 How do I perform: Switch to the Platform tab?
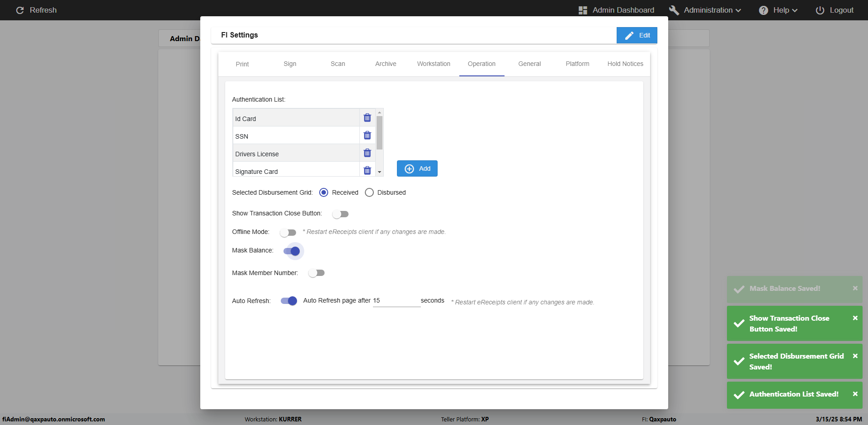point(577,64)
